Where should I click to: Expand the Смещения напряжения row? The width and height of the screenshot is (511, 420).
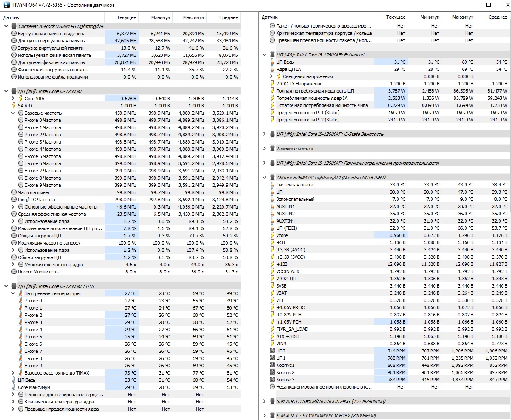pos(271,76)
